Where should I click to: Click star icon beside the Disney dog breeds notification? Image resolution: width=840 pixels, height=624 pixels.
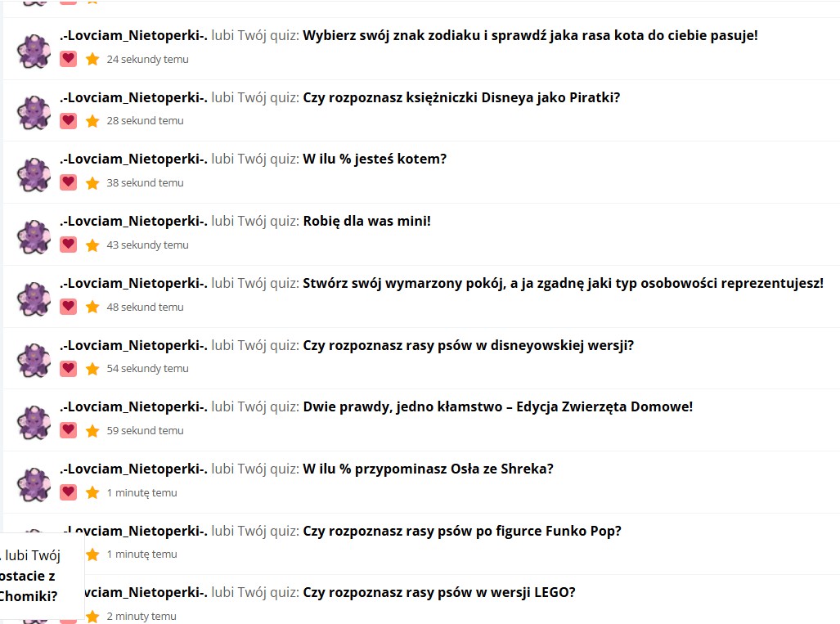click(92, 369)
